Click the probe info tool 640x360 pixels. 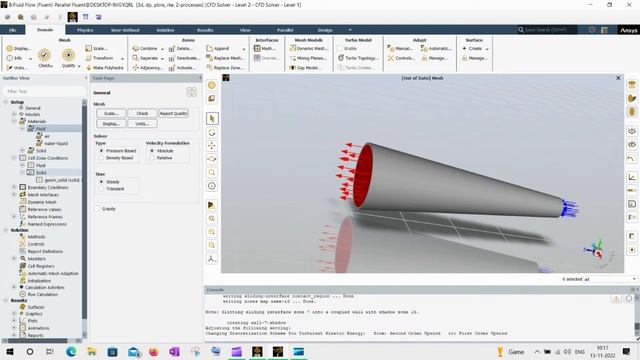[x=211, y=186]
